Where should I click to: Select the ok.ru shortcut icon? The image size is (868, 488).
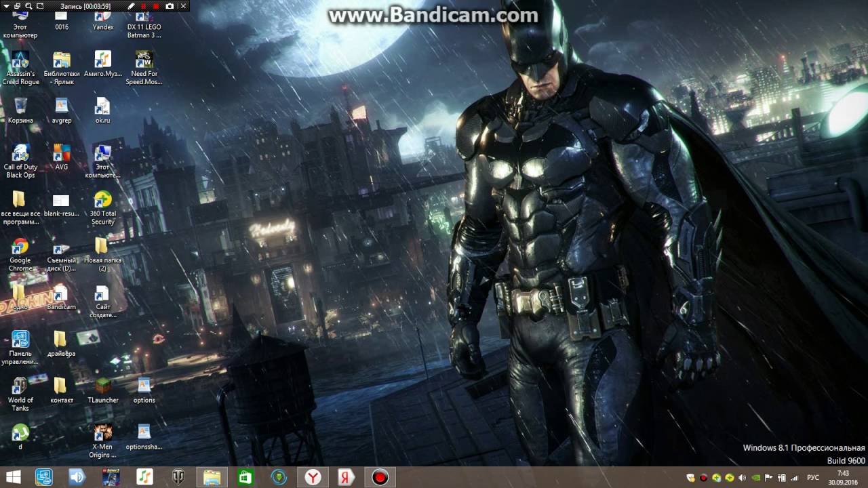click(x=103, y=110)
